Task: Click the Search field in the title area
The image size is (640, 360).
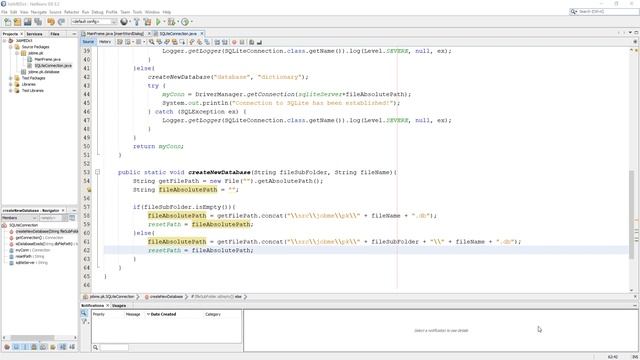Action: [x=604, y=12]
